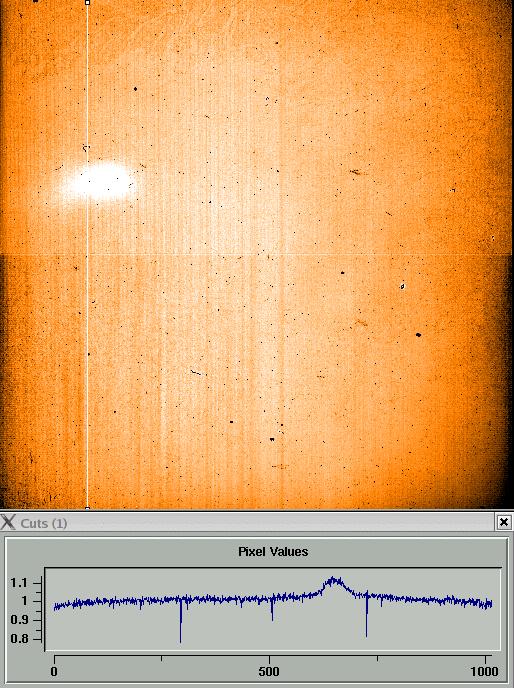The image size is (514, 688).
Task: Click the deepest dip near 300 in plot
Action: (180, 621)
